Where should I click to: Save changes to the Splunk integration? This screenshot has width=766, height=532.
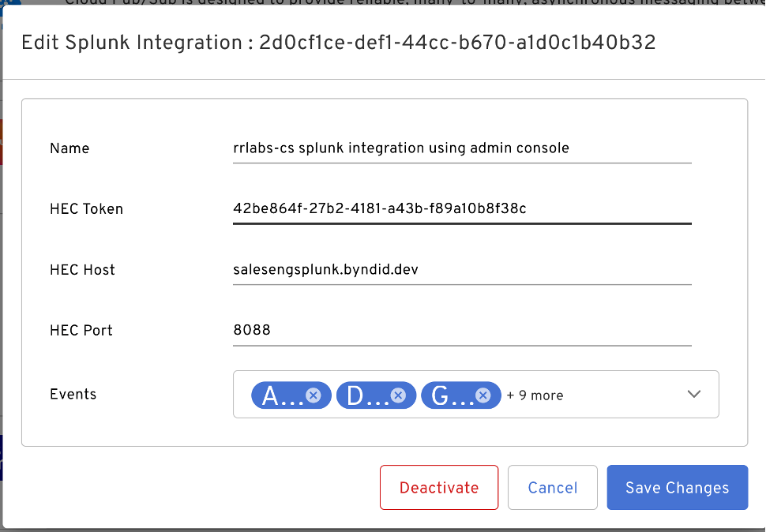pyautogui.click(x=677, y=487)
